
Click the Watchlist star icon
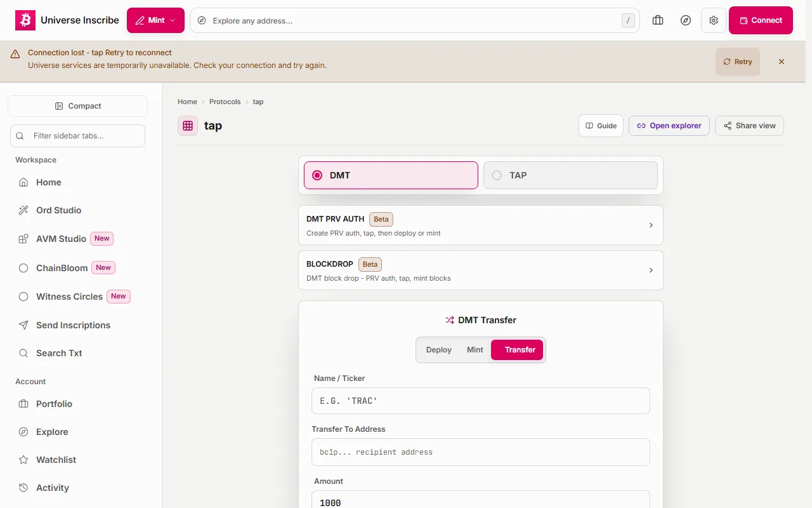coord(23,460)
